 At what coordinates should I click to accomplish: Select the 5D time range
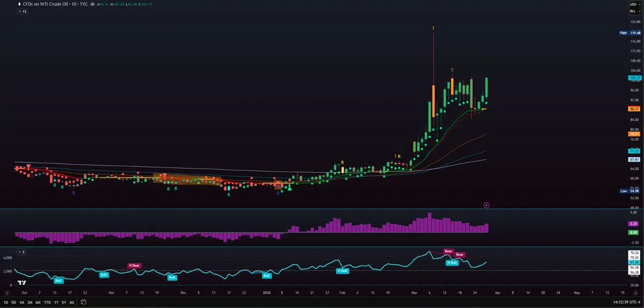tap(14, 303)
